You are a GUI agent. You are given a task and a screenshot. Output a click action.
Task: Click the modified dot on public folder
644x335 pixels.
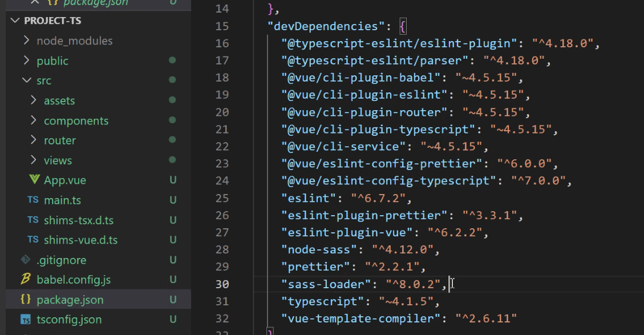pyautogui.click(x=172, y=60)
